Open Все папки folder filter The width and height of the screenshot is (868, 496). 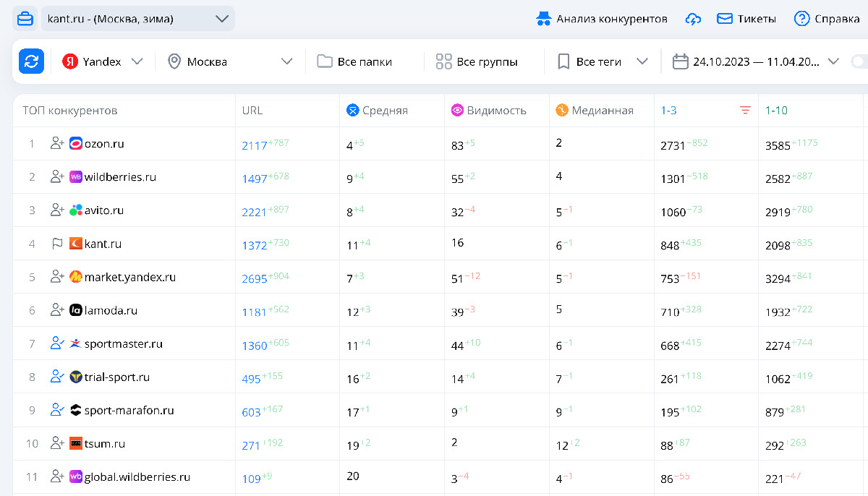coord(355,61)
